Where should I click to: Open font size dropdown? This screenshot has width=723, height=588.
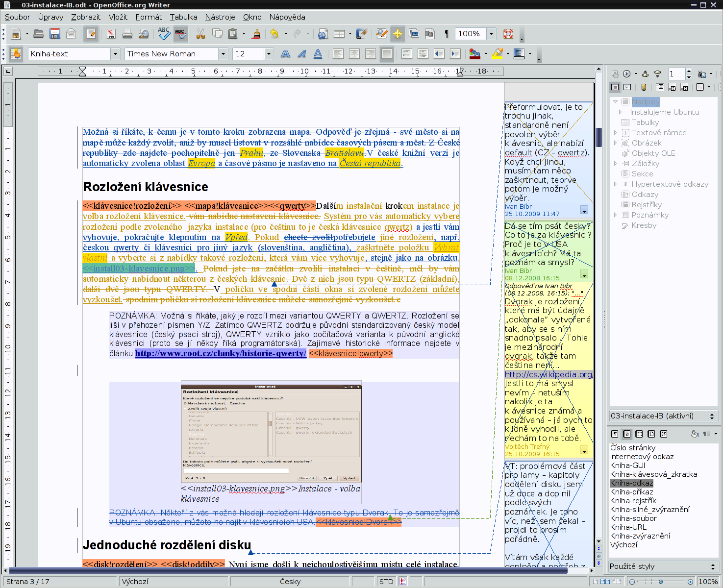click(x=268, y=54)
